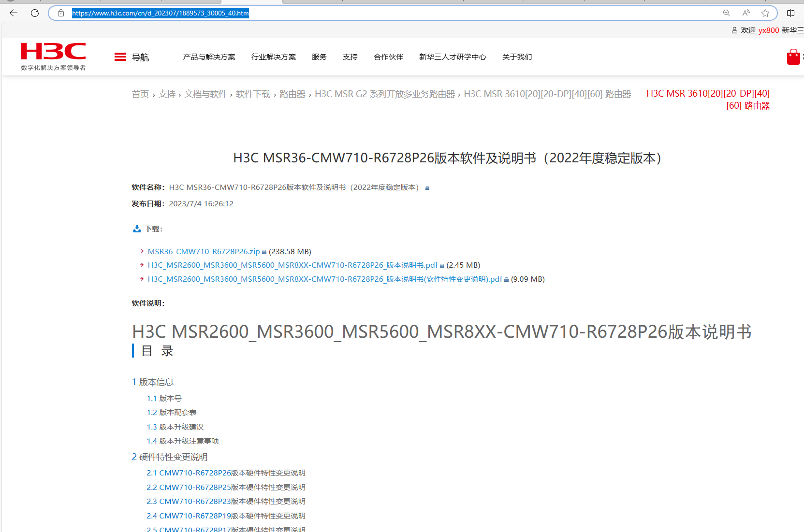Open gray H3C MSR 3610 路由器 breadcrumb link

547,94
